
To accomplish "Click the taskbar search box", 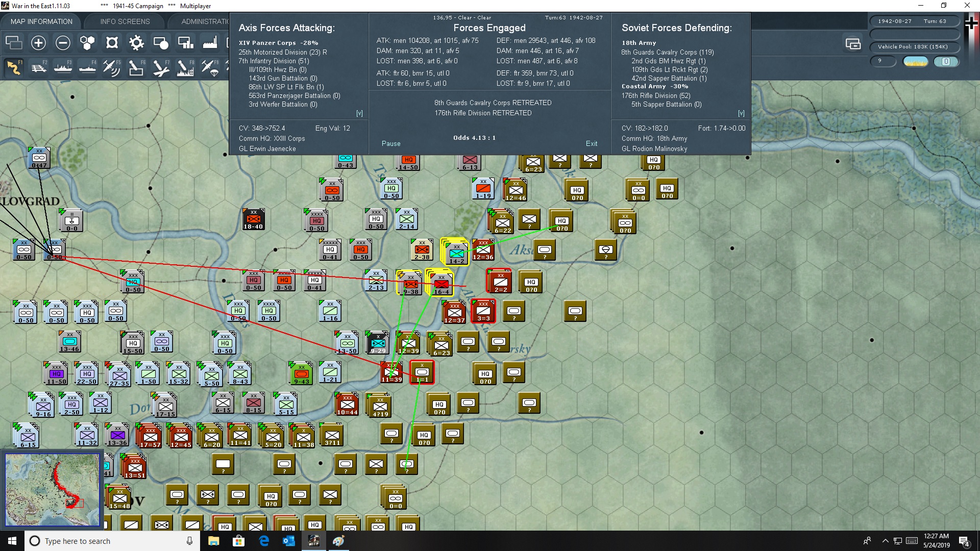I will coord(112,541).
